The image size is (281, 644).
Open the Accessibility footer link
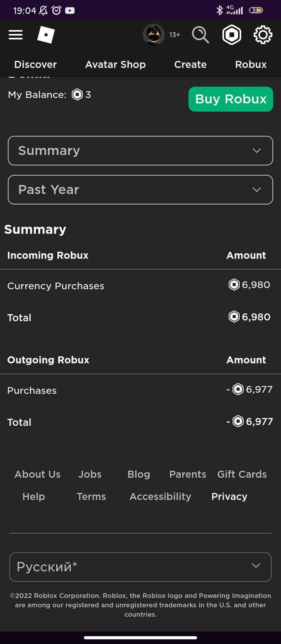click(x=160, y=496)
